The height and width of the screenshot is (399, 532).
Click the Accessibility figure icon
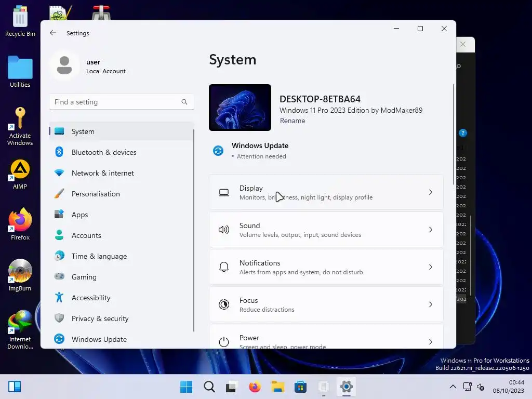point(59,297)
